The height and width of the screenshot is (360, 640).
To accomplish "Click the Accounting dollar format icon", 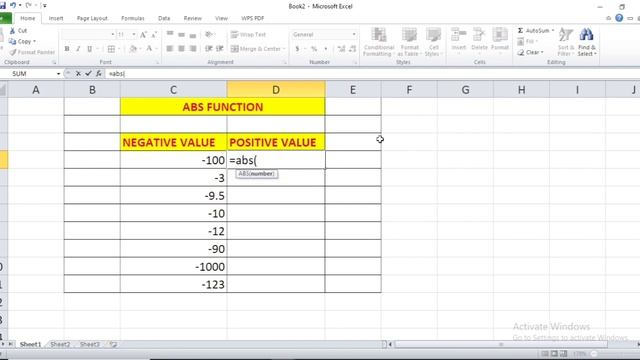I will pos(298,49).
